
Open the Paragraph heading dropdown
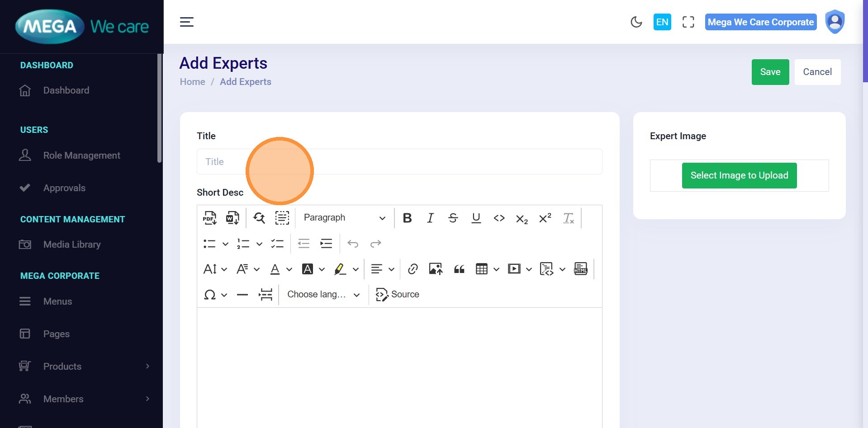344,218
